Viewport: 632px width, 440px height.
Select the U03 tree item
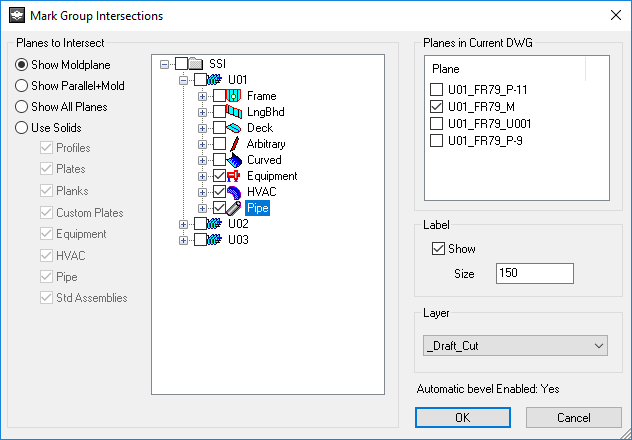coord(238,240)
